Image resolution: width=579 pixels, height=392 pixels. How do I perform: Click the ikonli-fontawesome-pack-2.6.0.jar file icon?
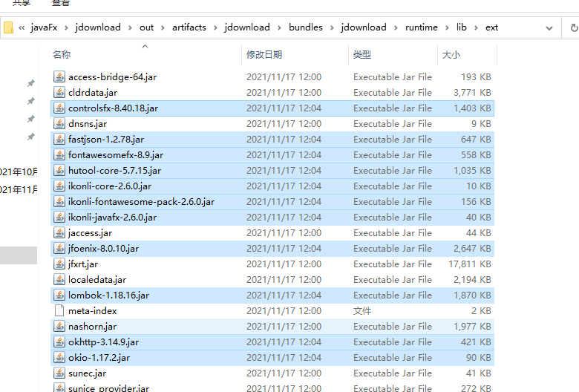(x=59, y=201)
